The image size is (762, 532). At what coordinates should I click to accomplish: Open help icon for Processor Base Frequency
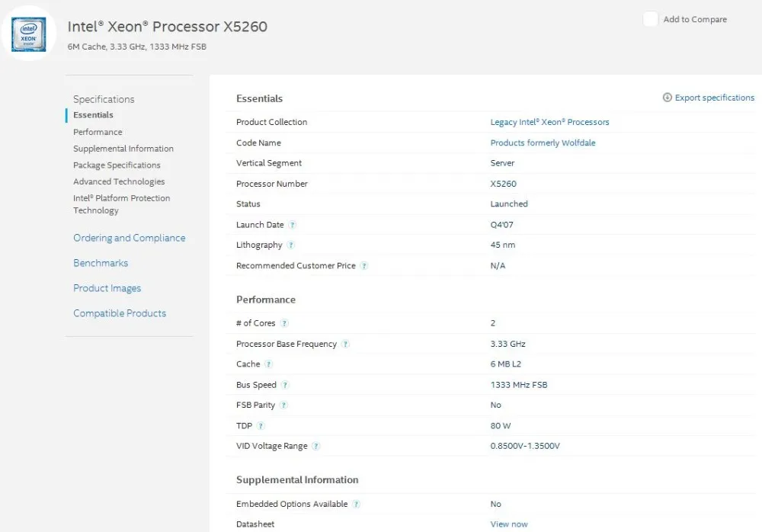[x=345, y=344]
